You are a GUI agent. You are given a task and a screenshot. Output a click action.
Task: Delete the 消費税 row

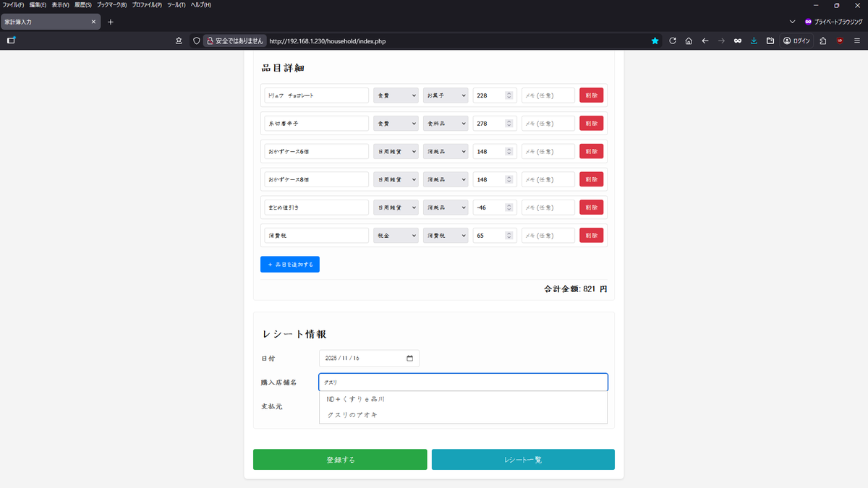pos(591,235)
